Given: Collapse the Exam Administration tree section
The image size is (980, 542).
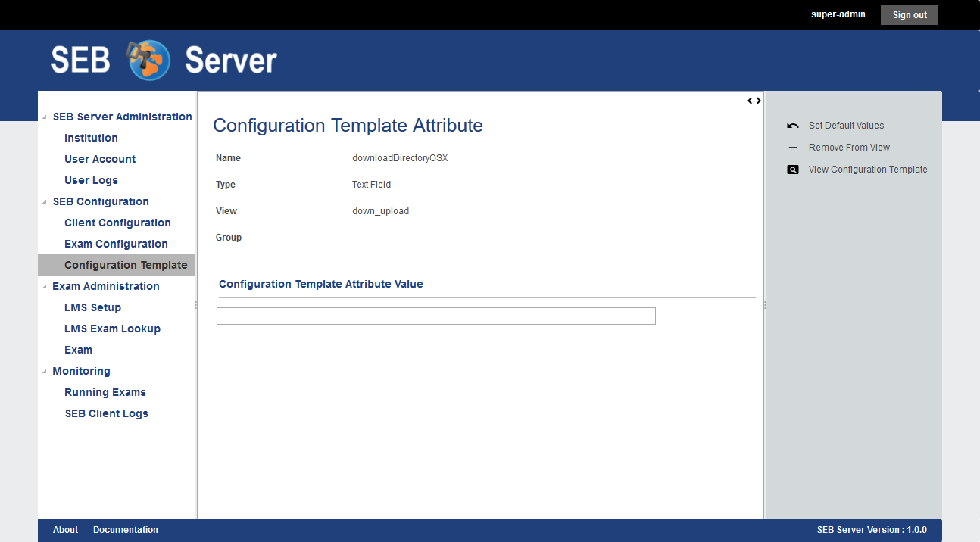Looking at the screenshot, I should [x=44, y=287].
